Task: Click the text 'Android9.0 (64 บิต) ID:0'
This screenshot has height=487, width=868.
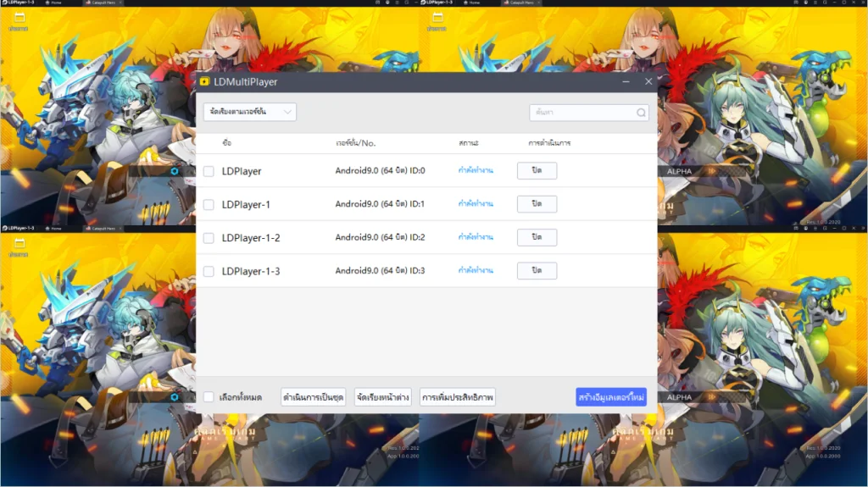Action: tap(380, 170)
